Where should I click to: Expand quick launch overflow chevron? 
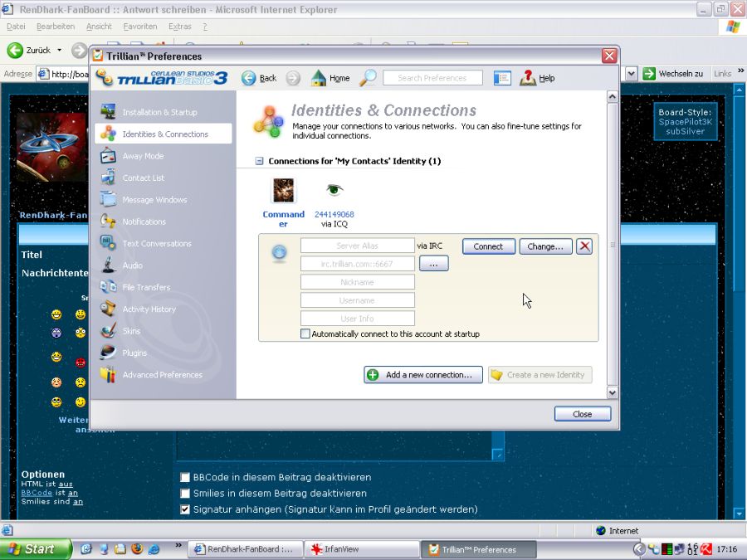pos(178,545)
